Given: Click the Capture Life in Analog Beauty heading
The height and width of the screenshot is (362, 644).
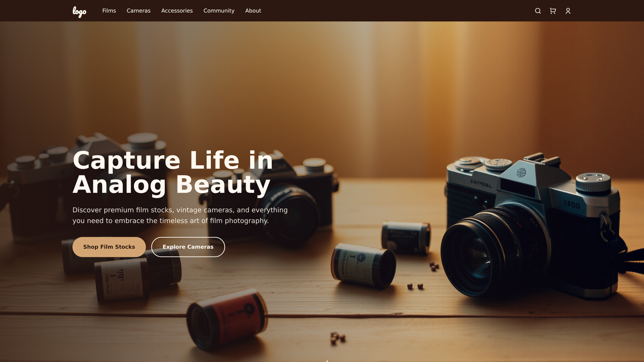Looking at the screenshot, I should point(172,172).
